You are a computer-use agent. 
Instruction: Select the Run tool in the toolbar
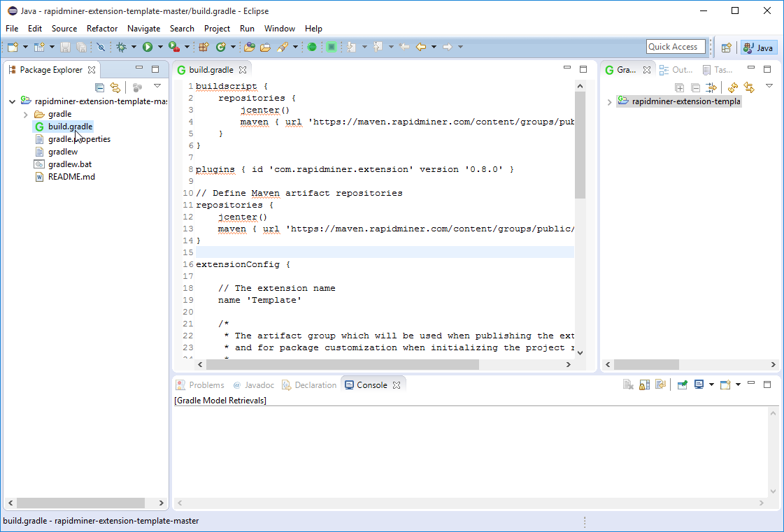click(147, 47)
